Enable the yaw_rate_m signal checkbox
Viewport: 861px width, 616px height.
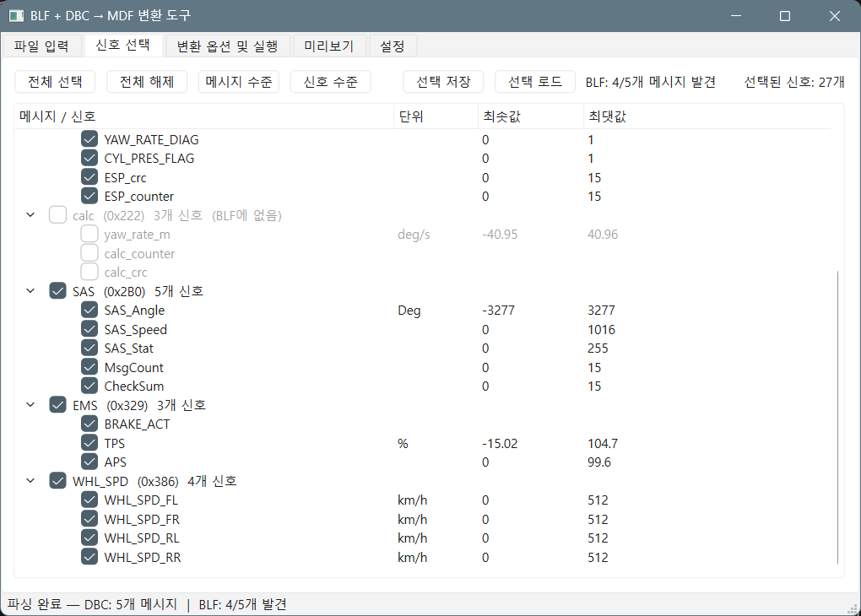(89, 235)
